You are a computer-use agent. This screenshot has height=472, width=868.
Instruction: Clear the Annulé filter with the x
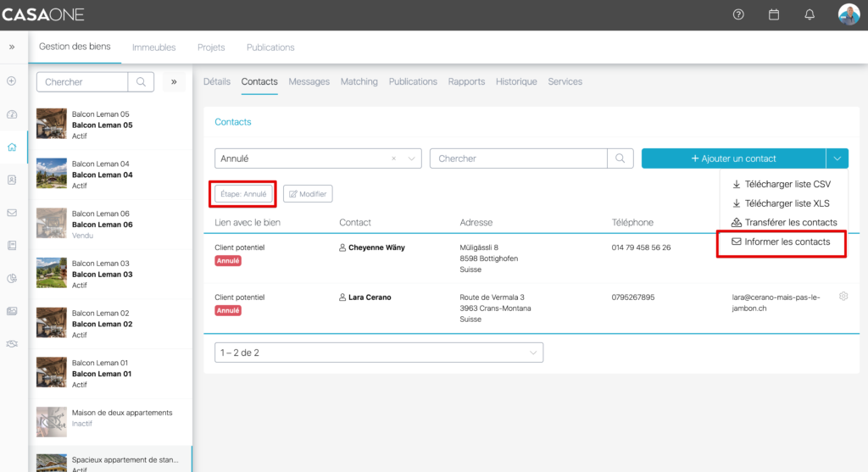[x=393, y=158]
